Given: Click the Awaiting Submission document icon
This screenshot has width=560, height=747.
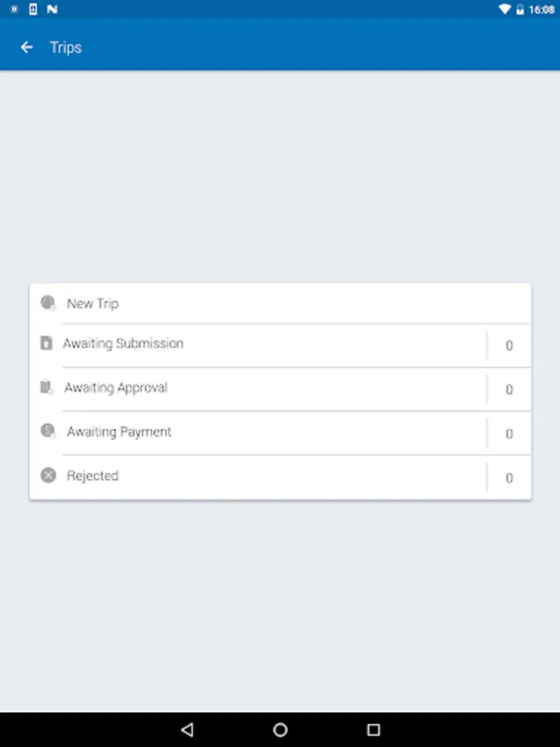Looking at the screenshot, I should point(46,343).
